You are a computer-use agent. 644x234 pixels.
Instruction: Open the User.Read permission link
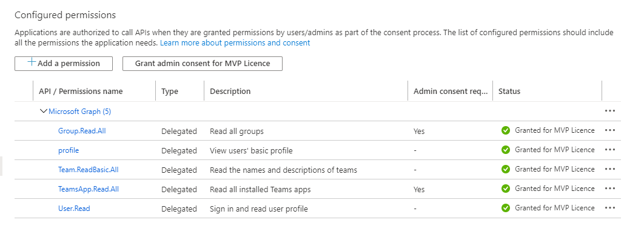click(74, 208)
